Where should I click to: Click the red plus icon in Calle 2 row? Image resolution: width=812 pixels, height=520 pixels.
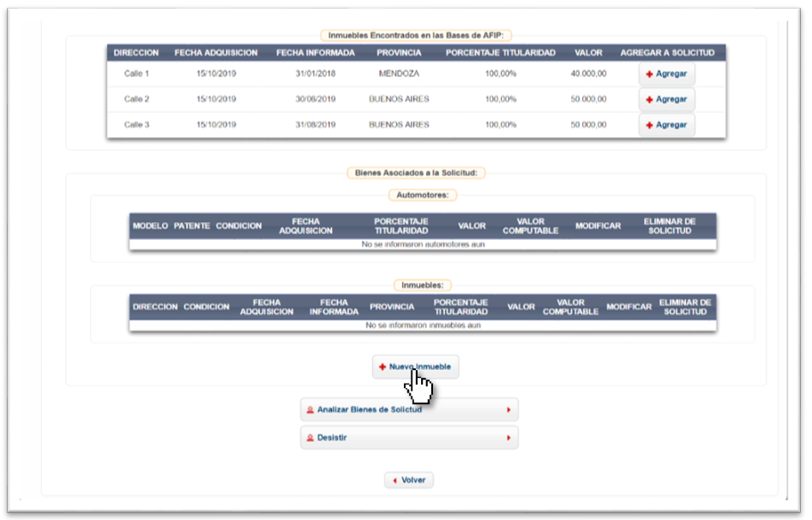(650, 99)
